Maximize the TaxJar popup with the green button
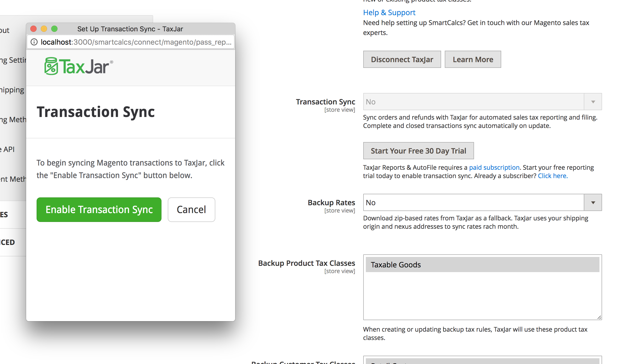This screenshot has width=635, height=364. click(54, 29)
